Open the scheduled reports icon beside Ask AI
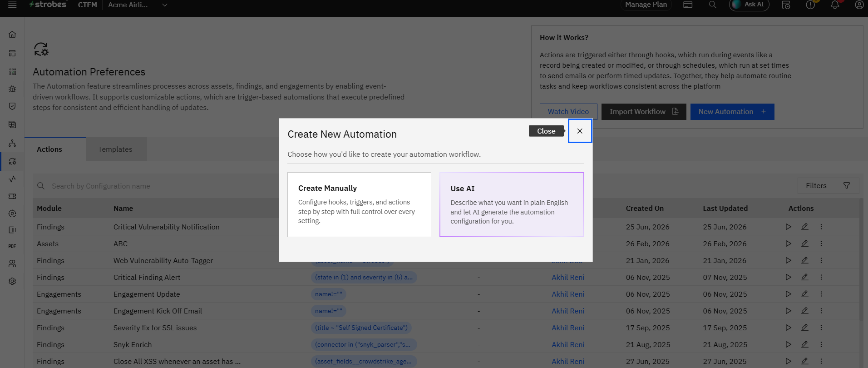Viewport: 868px width, 368px height. point(786,5)
